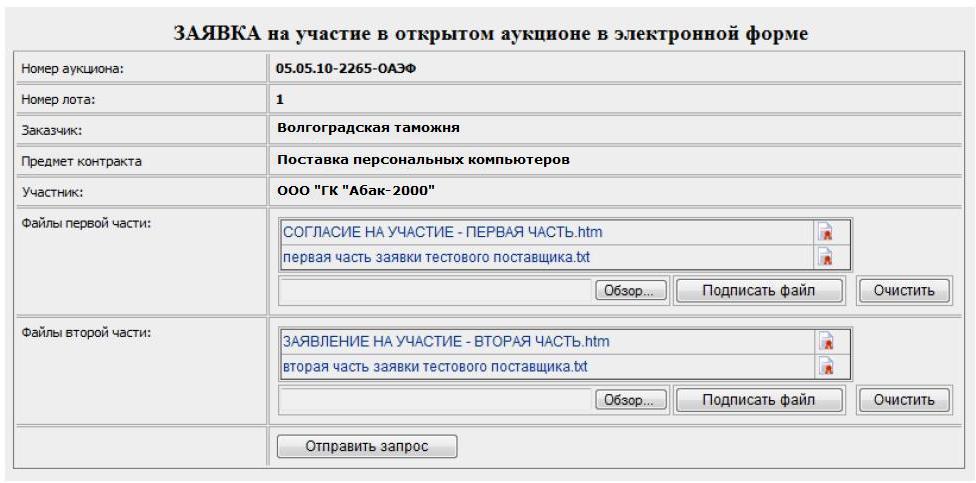Click Подписать файл for first part files
The height and width of the screenshot is (483, 976).
[x=759, y=291]
